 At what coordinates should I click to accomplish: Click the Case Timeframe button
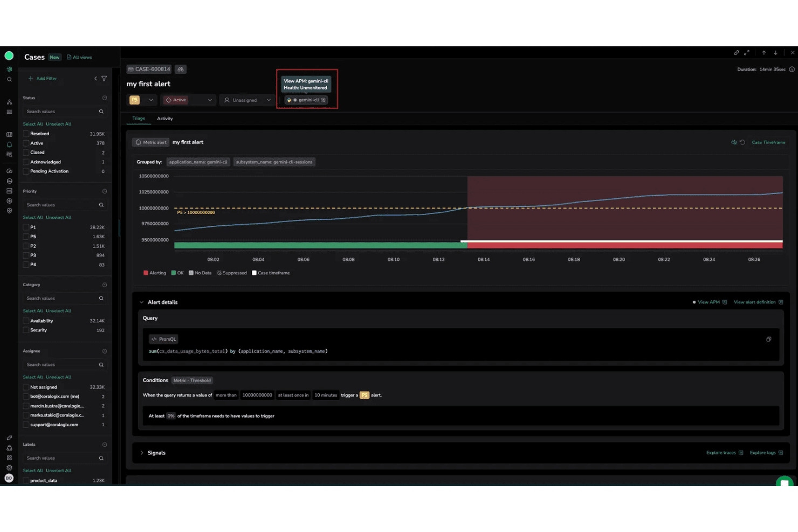[768, 142]
